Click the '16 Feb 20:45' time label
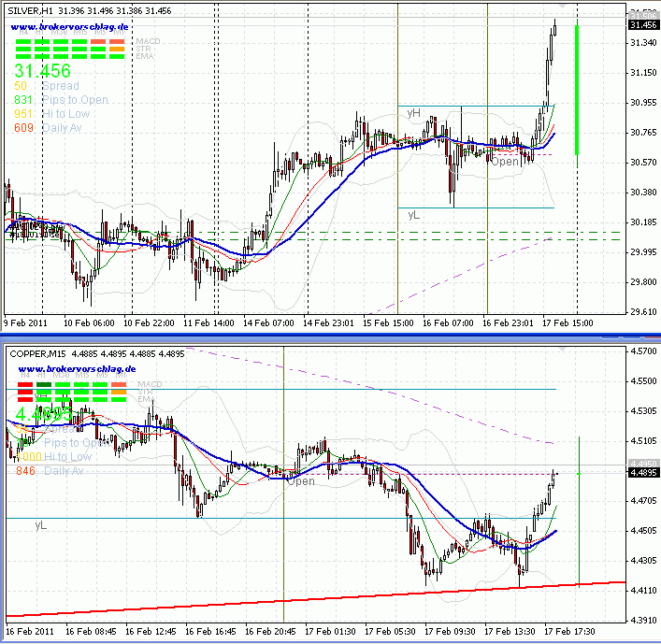This screenshot has height=644, width=661. coord(270,632)
